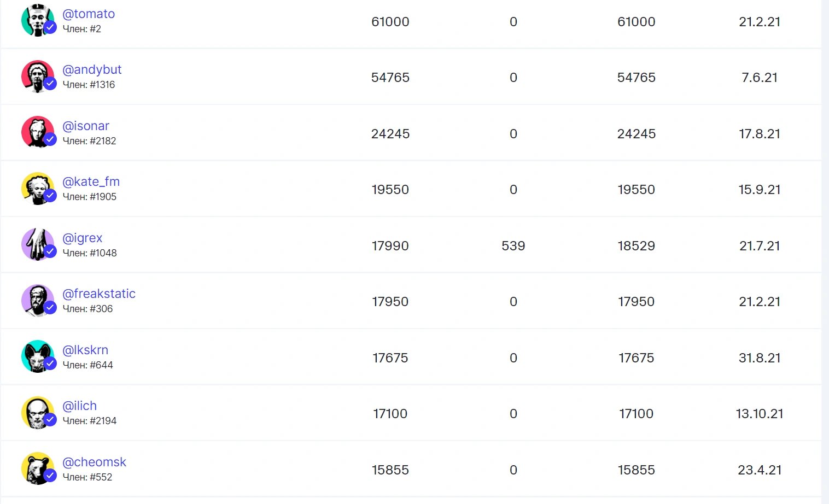Click @lkskrn's cat avatar on teal background

pos(37,356)
